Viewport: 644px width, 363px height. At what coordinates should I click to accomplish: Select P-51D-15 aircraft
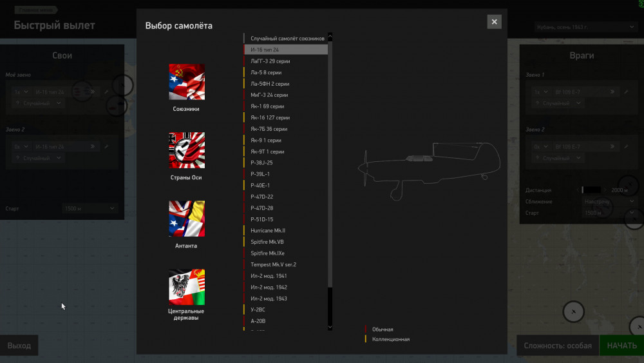point(285,219)
